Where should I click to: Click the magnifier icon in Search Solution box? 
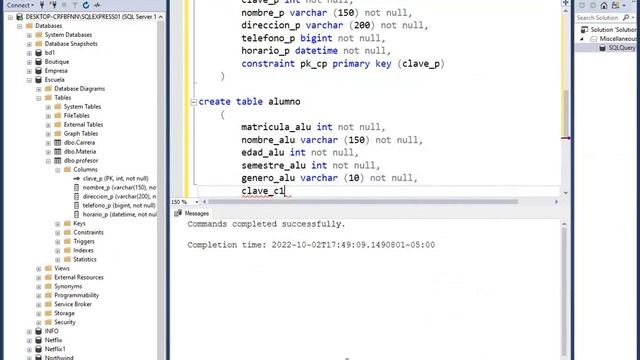click(626, 18)
